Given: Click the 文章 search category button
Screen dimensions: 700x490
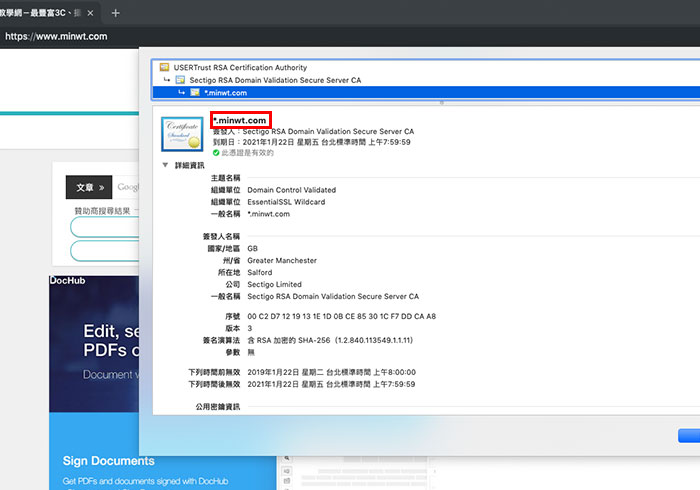Looking at the screenshot, I should click(x=89, y=187).
